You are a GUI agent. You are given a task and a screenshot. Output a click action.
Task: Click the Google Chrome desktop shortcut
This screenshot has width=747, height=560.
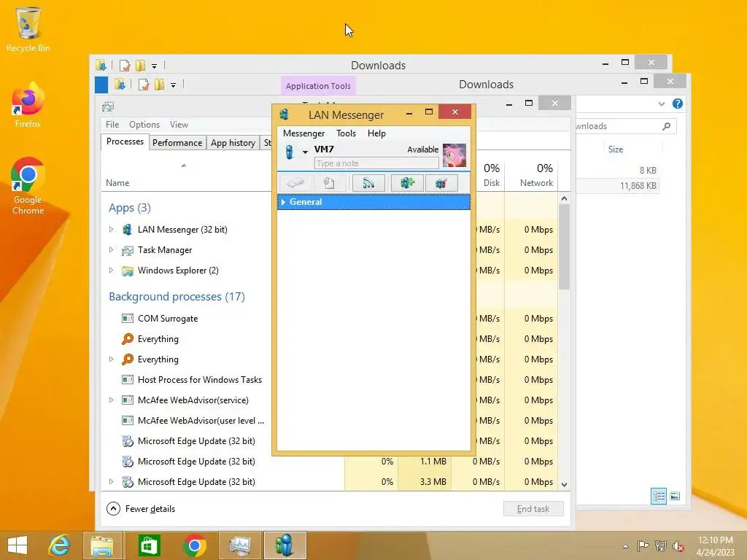[x=28, y=186]
